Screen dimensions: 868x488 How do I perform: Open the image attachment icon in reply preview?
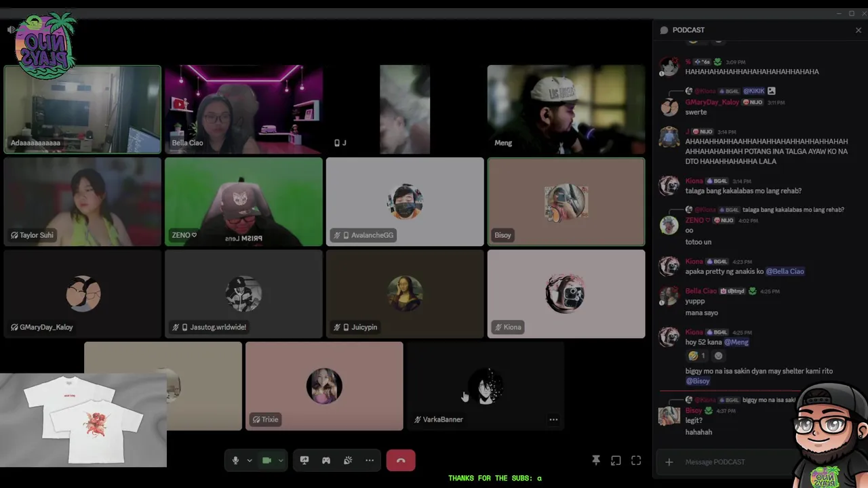[x=772, y=91]
